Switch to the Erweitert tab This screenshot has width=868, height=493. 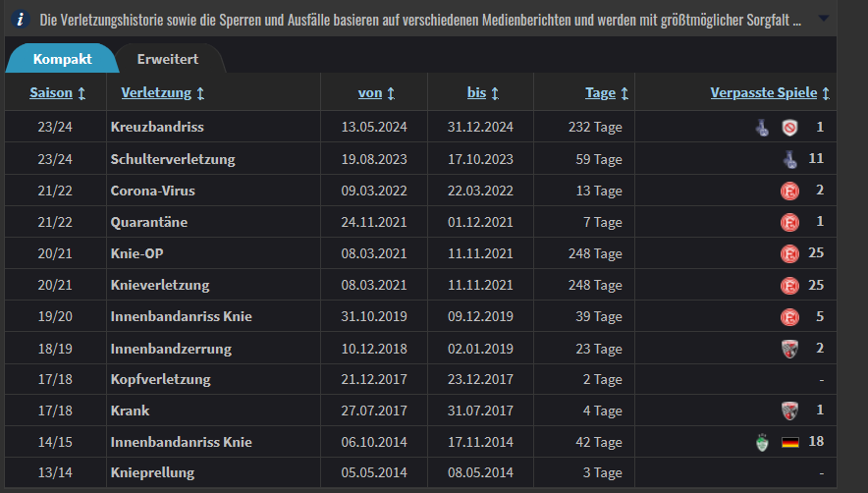coord(168,59)
